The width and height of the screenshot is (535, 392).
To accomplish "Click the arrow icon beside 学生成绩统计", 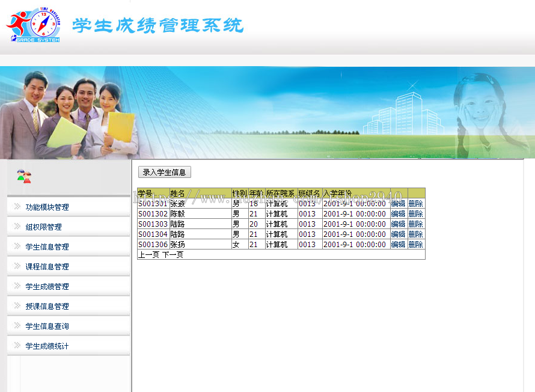I will pyautogui.click(x=17, y=346).
